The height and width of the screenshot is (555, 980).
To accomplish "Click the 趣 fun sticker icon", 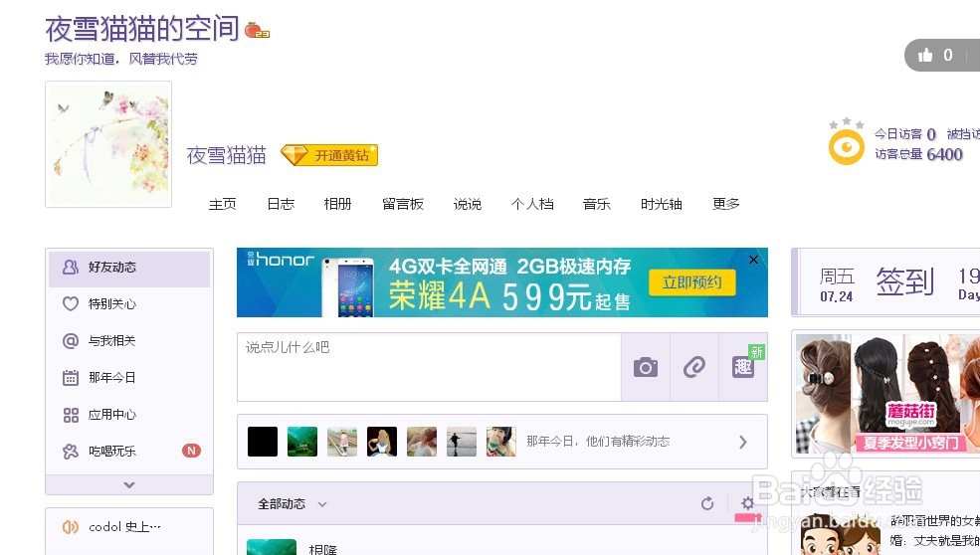I will (x=743, y=367).
